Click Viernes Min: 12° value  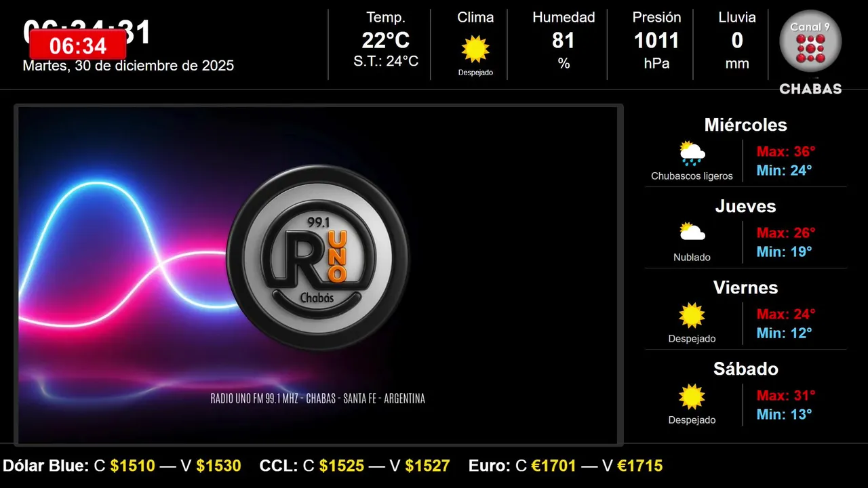pyautogui.click(x=785, y=333)
